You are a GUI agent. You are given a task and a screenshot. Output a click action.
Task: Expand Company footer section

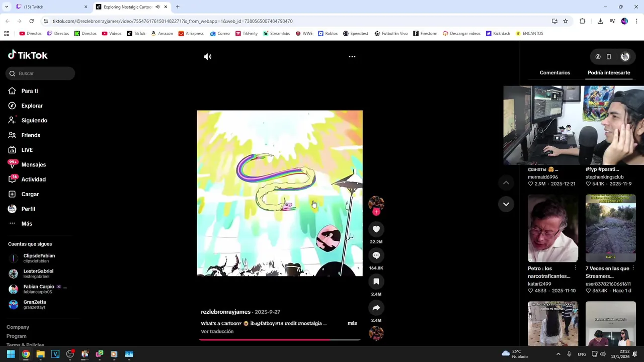click(x=18, y=327)
